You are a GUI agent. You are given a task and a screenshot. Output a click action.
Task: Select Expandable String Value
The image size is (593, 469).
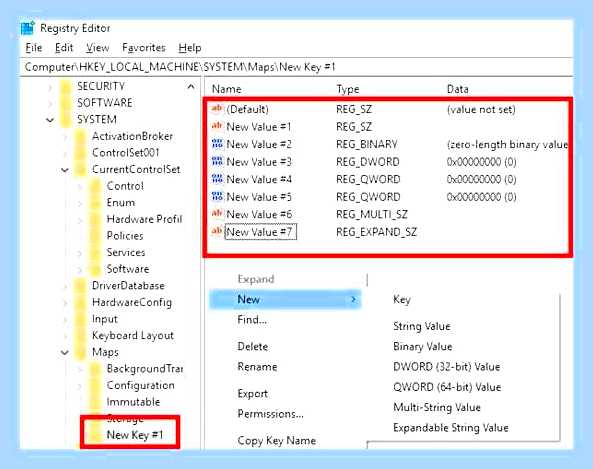point(451,428)
